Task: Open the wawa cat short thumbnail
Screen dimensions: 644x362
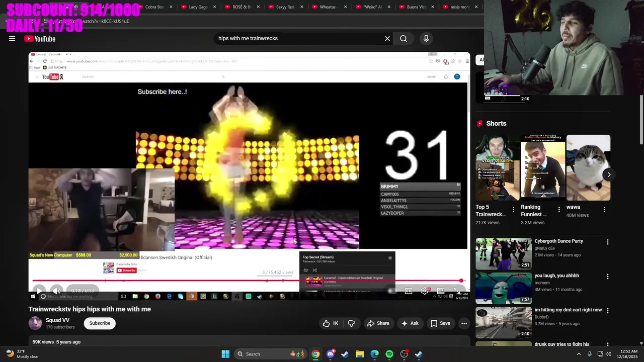Action: click(588, 167)
